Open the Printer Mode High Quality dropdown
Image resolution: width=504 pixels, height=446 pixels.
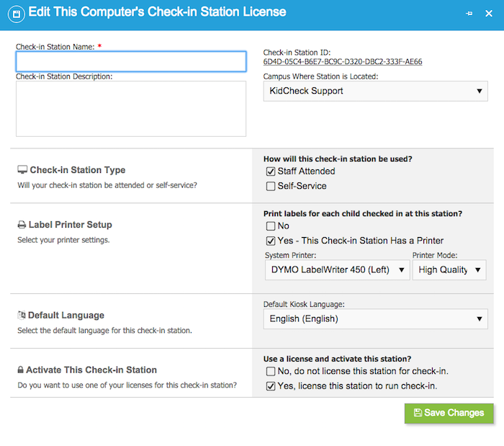click(449, 269)
